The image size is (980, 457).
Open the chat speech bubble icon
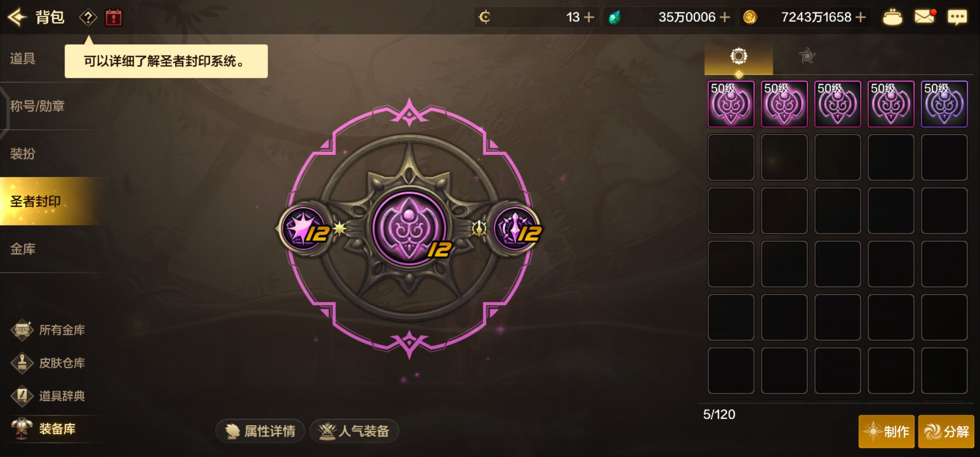(x=957, y=17)
